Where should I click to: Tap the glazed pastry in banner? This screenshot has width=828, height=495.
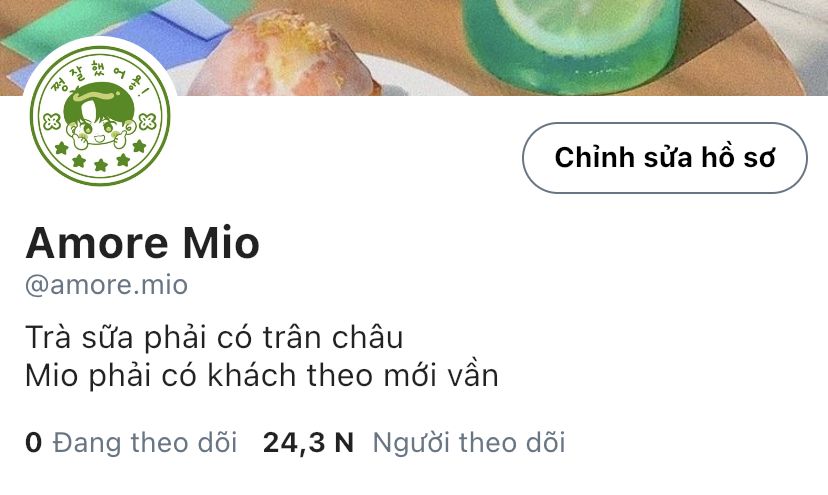[x=283, y=55]
